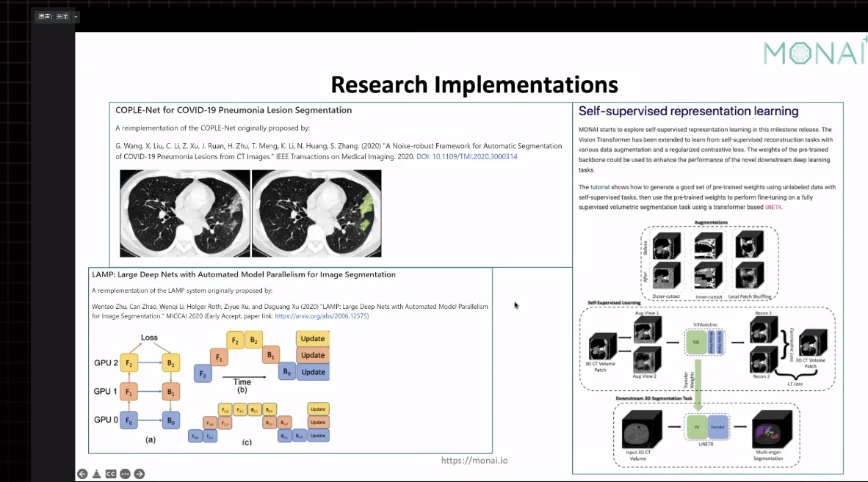Open the DOI 10.1109/TMI.2020.3000314 link

pos(466,156)
